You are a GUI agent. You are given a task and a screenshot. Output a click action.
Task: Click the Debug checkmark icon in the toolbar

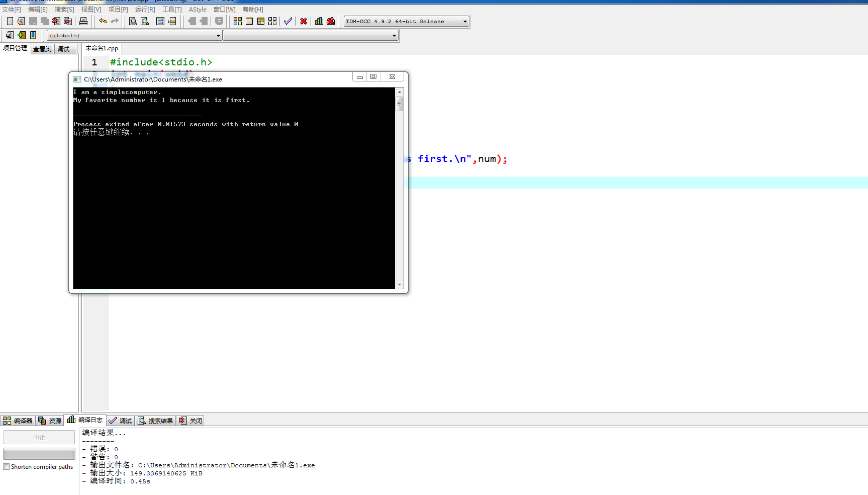[x=288, y=21]
